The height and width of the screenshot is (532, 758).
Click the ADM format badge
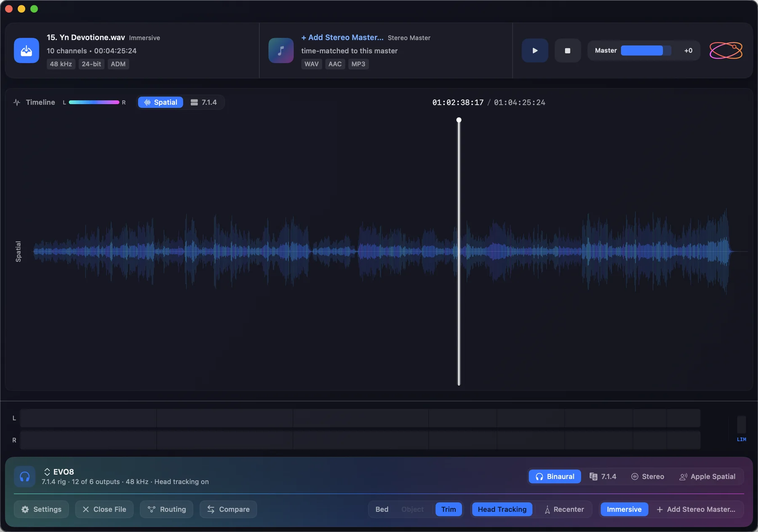(118, 64)
